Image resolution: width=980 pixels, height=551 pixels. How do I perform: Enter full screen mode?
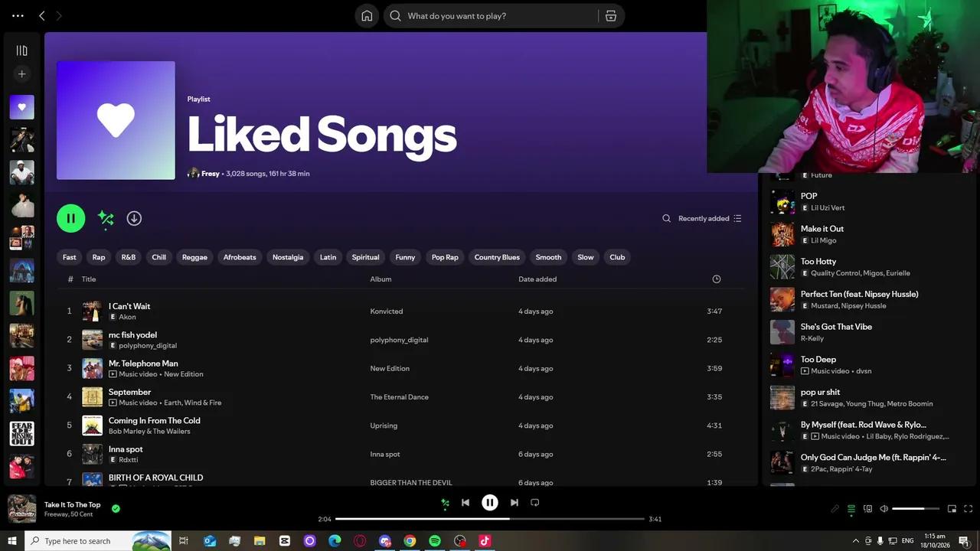pos(969,509)
